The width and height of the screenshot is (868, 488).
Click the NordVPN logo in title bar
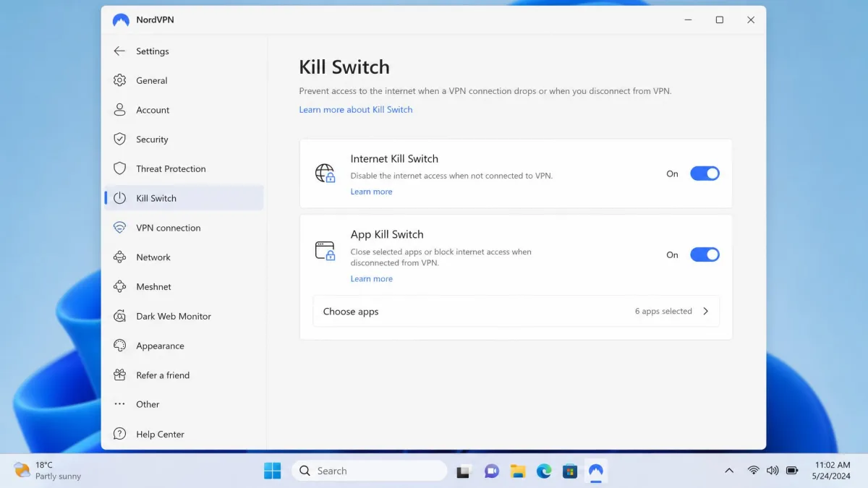pyautogui.click(x=121, y=20)
